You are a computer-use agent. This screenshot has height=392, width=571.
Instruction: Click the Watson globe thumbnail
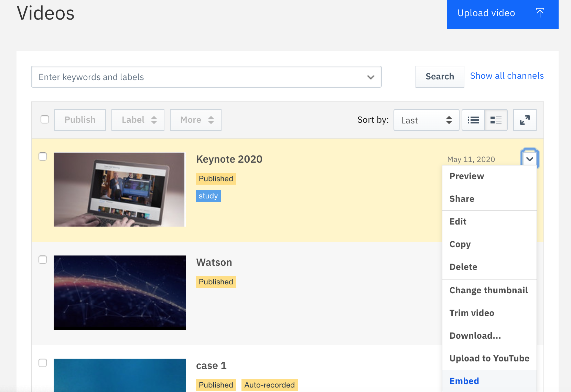pyautogui.click(x=120, y=293)
